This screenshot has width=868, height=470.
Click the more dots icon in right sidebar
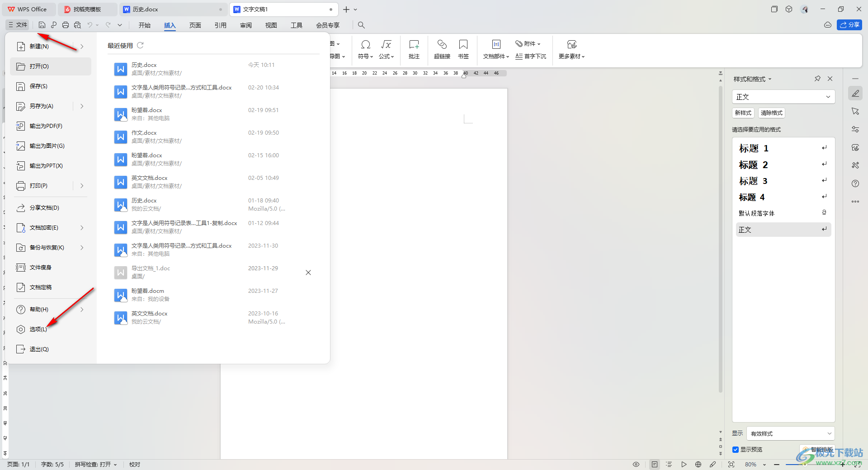point(855,202)
